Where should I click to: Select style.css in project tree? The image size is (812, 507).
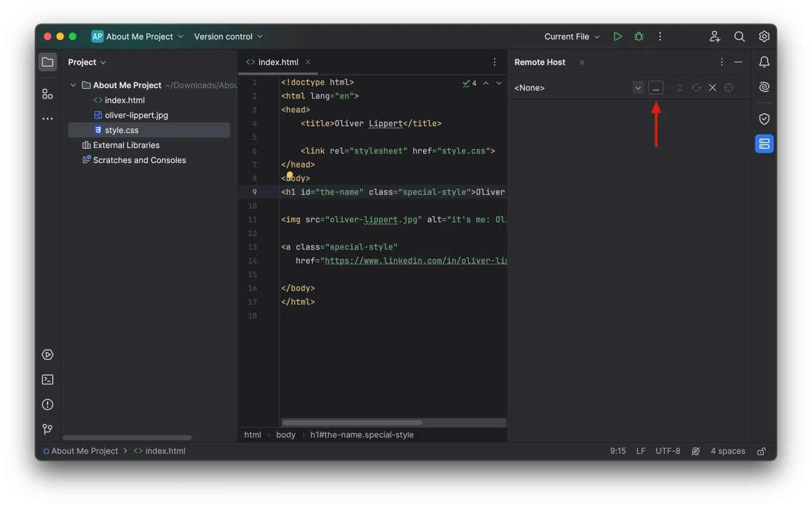[x=149, y=130]
